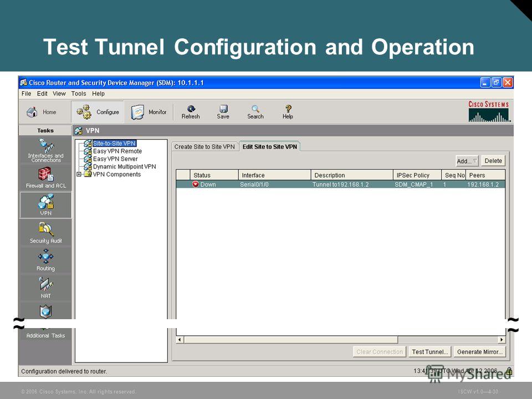This screenshot has width=532, height=399.
Task: Open the Monitor mode icon
Action: coord(137,112)
